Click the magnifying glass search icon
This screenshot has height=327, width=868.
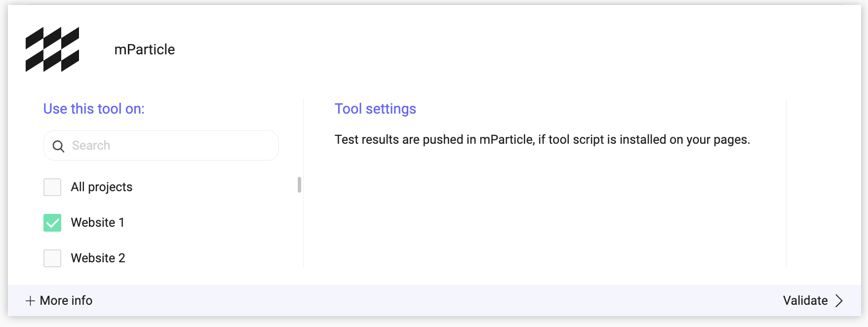58,146
